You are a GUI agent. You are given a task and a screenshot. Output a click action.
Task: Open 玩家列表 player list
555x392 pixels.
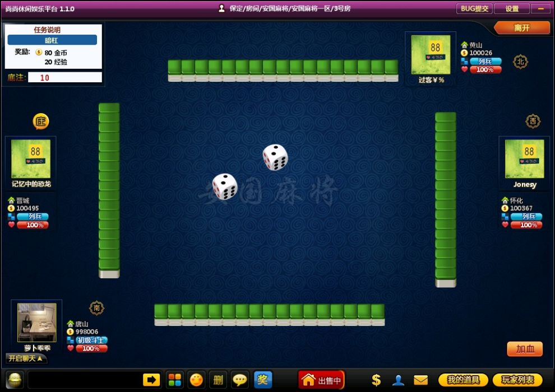[517, 380]
